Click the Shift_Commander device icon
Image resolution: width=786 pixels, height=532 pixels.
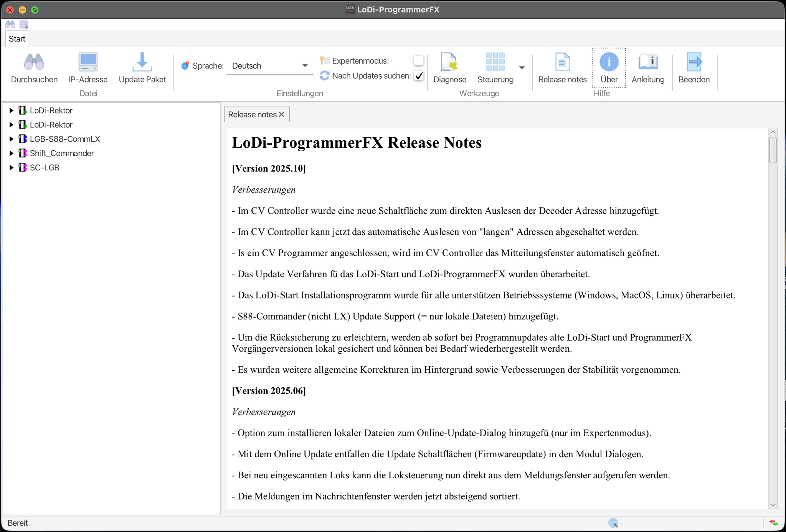click(23, 153)
